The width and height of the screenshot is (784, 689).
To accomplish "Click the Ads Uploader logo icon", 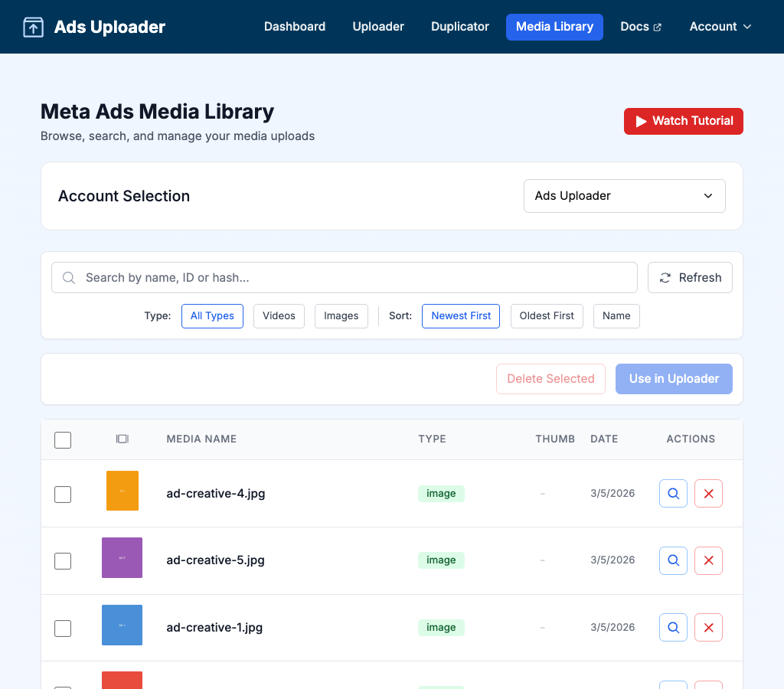I will pos(33,27).
